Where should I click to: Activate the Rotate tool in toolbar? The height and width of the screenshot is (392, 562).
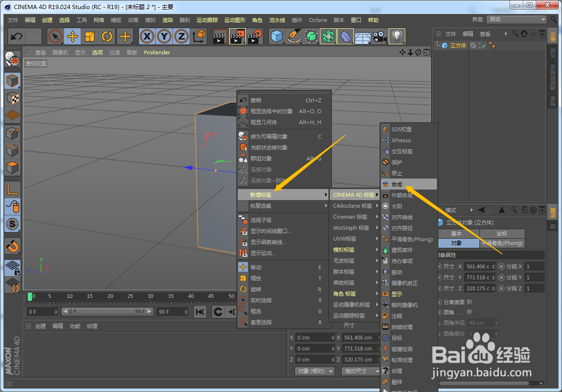(x=107, y=36)
